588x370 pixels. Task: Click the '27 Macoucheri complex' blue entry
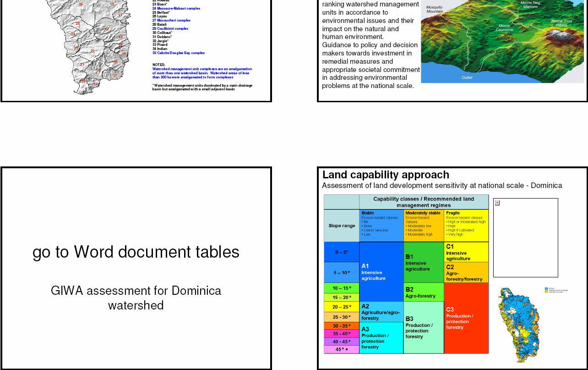click(171, 21)
